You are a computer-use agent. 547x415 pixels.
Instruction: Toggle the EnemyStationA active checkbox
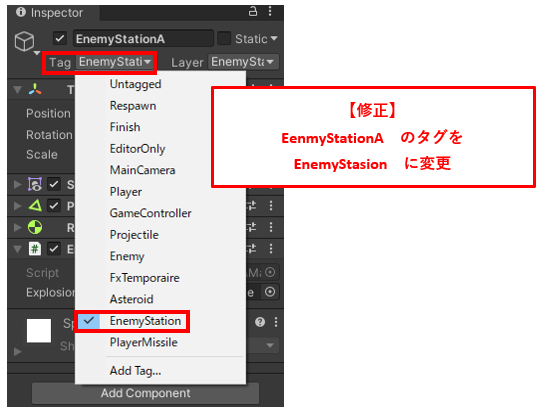60,38
